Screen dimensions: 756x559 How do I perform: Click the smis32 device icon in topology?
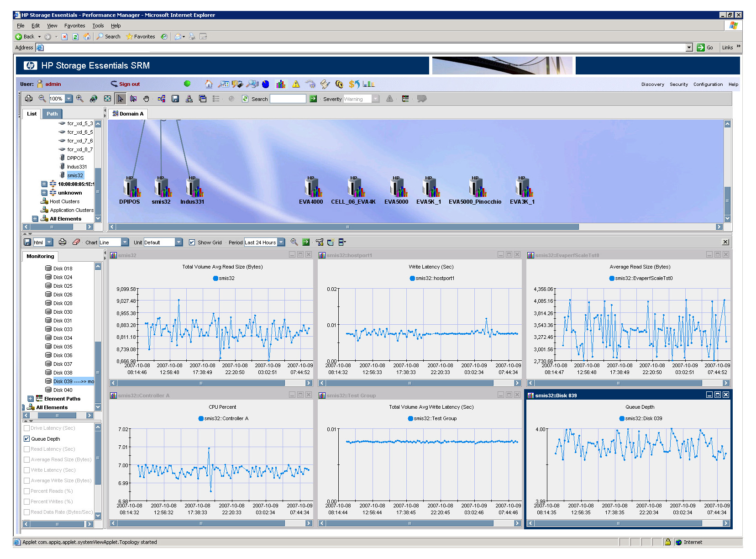[x=161, y=187]
